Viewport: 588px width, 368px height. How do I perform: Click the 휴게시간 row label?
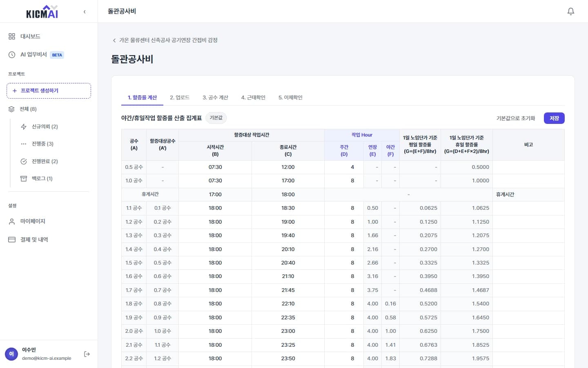(150, 195)
